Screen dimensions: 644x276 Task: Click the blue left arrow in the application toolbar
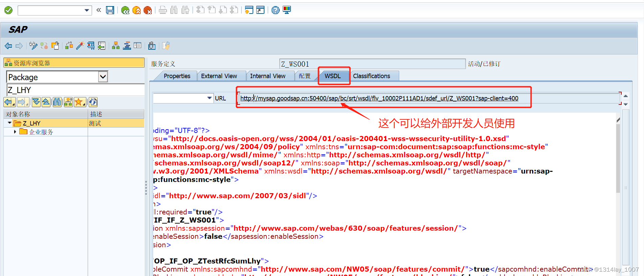click(8, 46)
